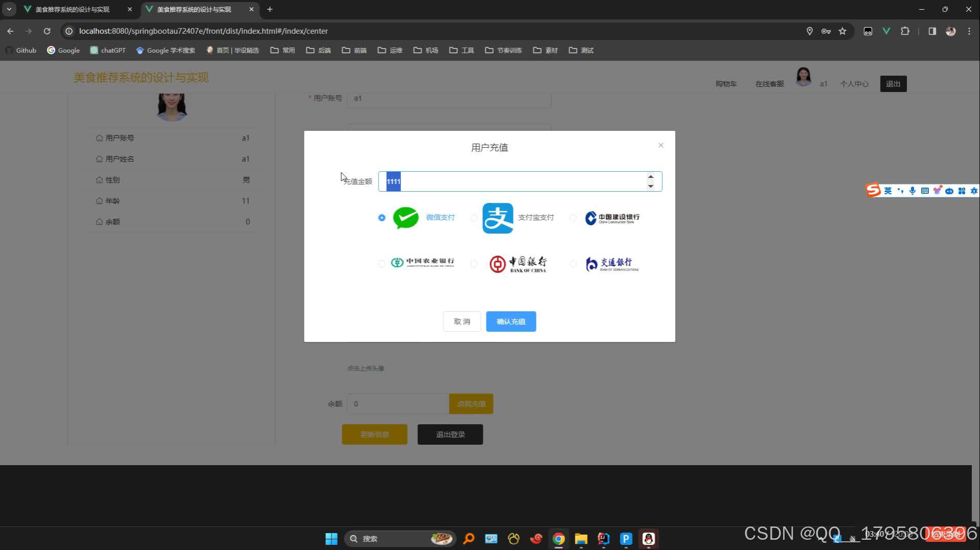Viewport: 980px width, 550px height.
Task: Choose Bank of Communications radio
Action: [573, 264]
